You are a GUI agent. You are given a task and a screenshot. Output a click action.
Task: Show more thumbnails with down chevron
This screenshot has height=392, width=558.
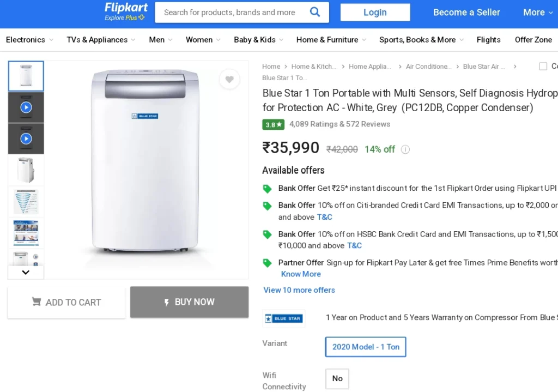click(x=26, y=273)
